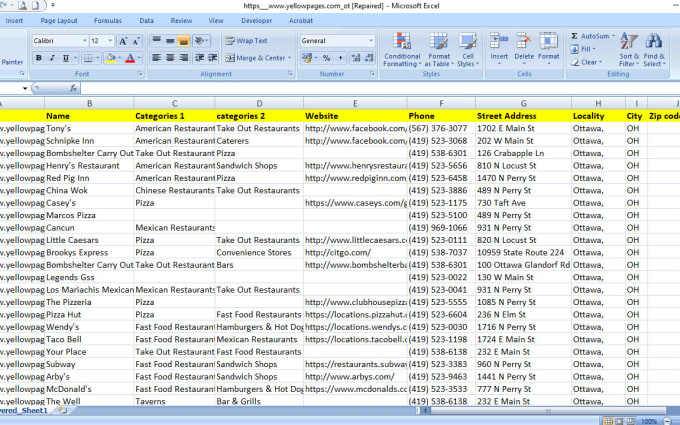Toggle Wrap Text

[246, 41]
